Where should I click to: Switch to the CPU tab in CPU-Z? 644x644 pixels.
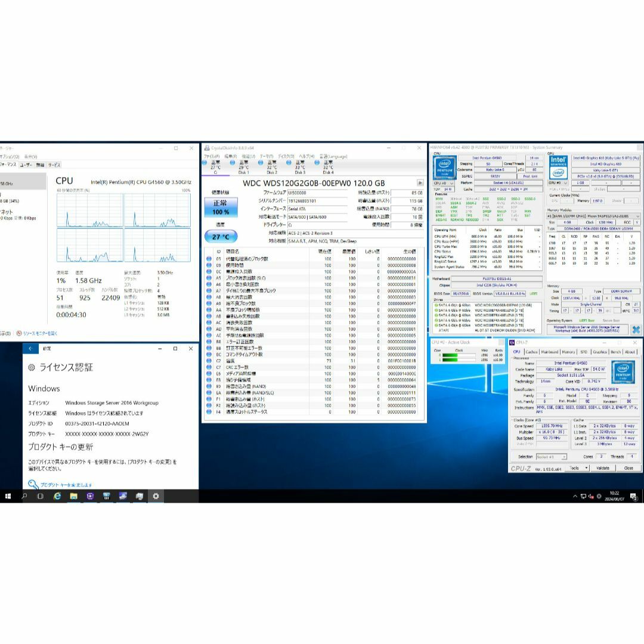click(x=516, y=352)
